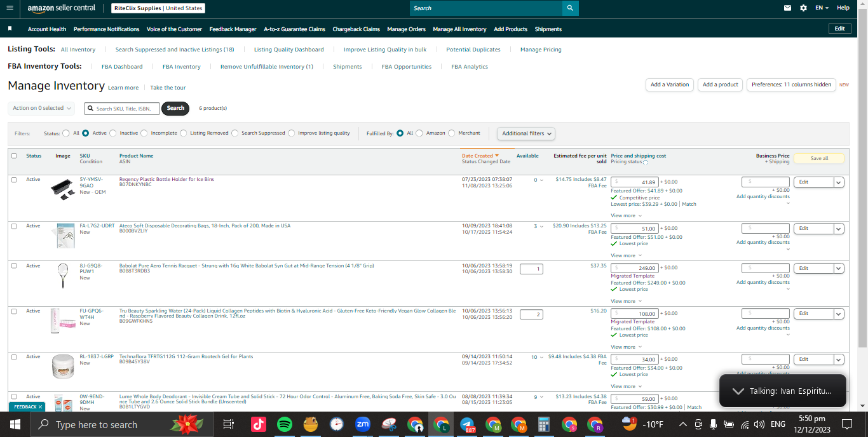Click the Save all button

click(819, 158)
